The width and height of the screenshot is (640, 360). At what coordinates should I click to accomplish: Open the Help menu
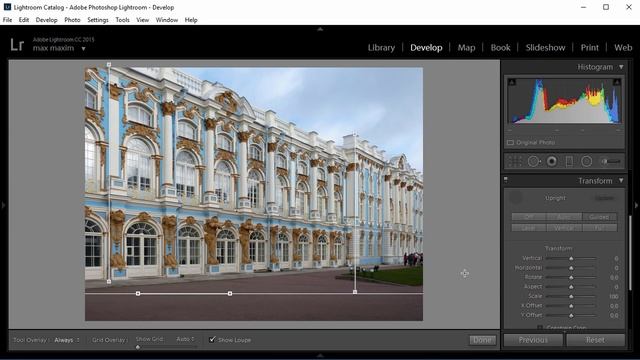click(191, 20)
